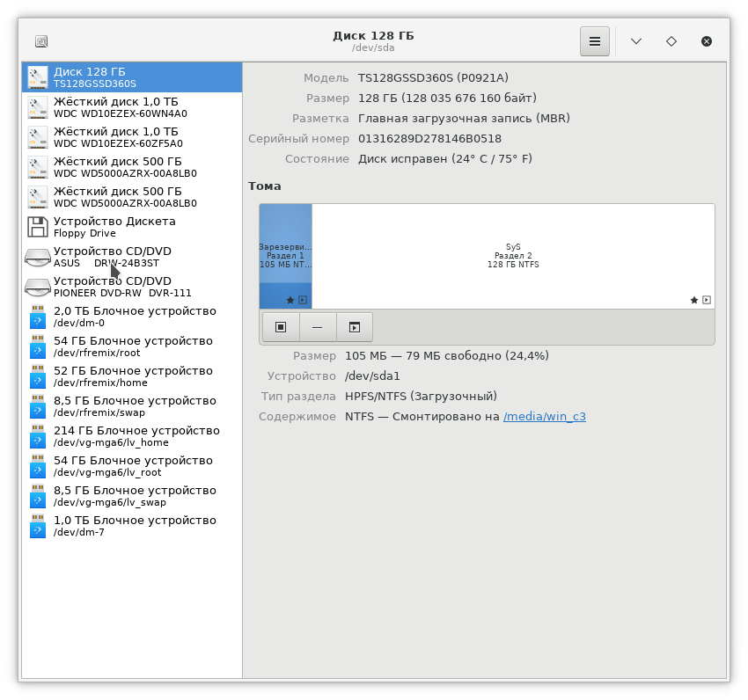
Task: Click Главная загрузочная запись (MBR) text
Action: [x=464, y=118]
